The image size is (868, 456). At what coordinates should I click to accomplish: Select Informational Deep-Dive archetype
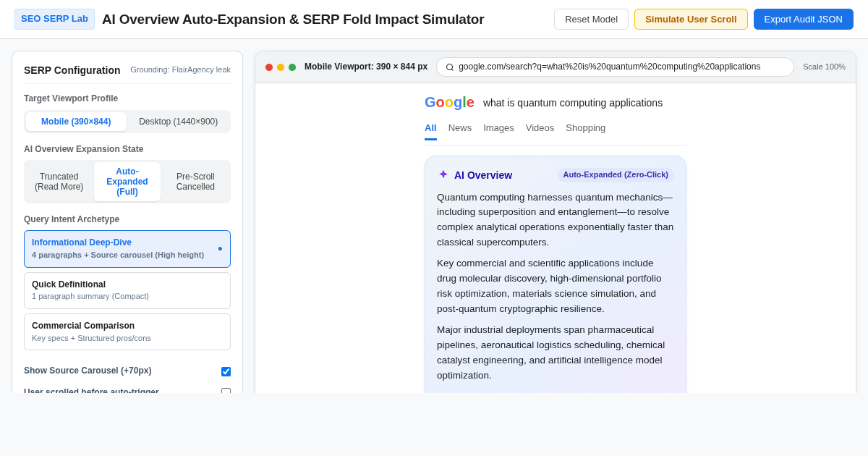click(127, 249)
